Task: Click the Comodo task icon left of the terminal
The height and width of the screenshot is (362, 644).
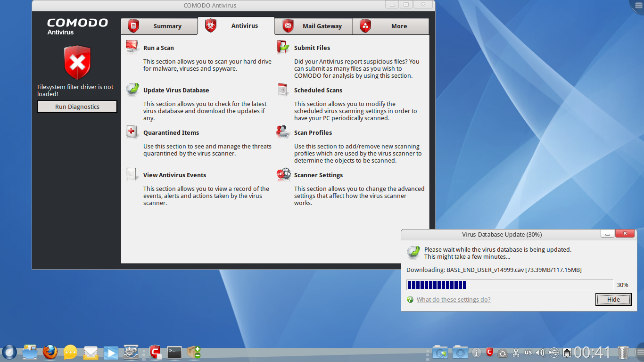Action: click(155, 352)
